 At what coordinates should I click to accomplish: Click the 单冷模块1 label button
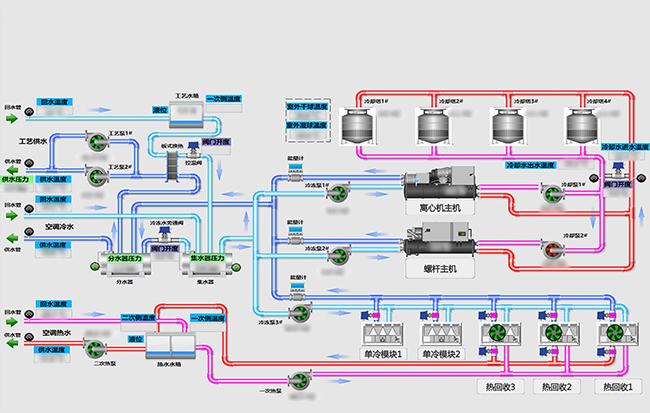382,354
